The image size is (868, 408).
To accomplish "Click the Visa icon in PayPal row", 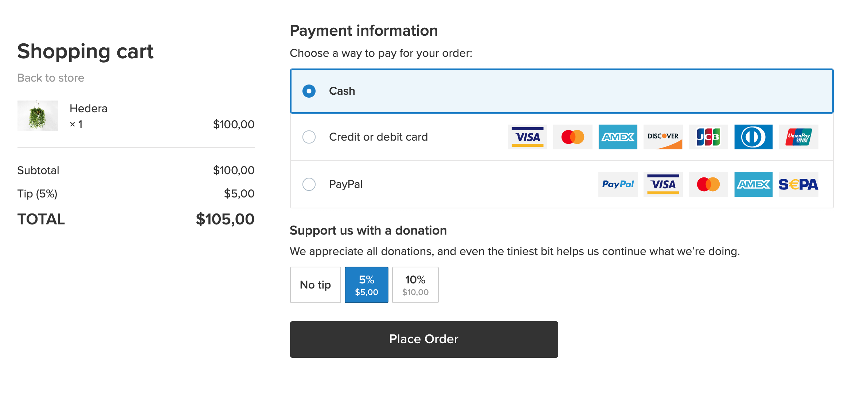I will [x=663, y=184].
